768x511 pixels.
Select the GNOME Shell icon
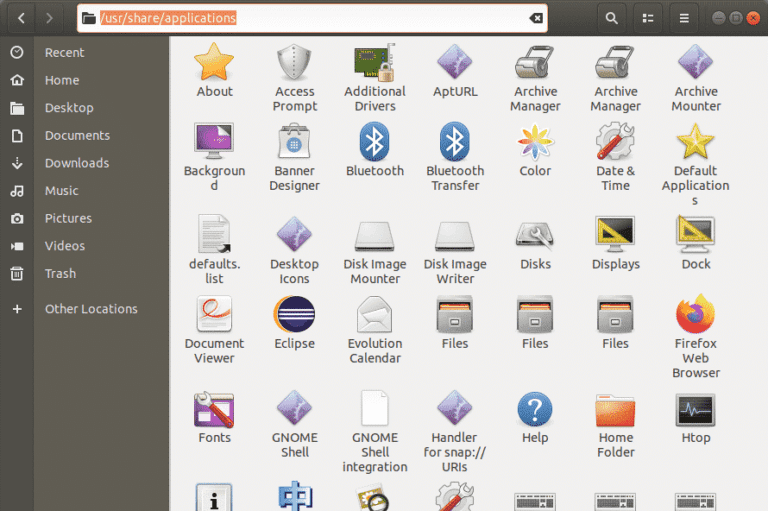tap(294, 408)
